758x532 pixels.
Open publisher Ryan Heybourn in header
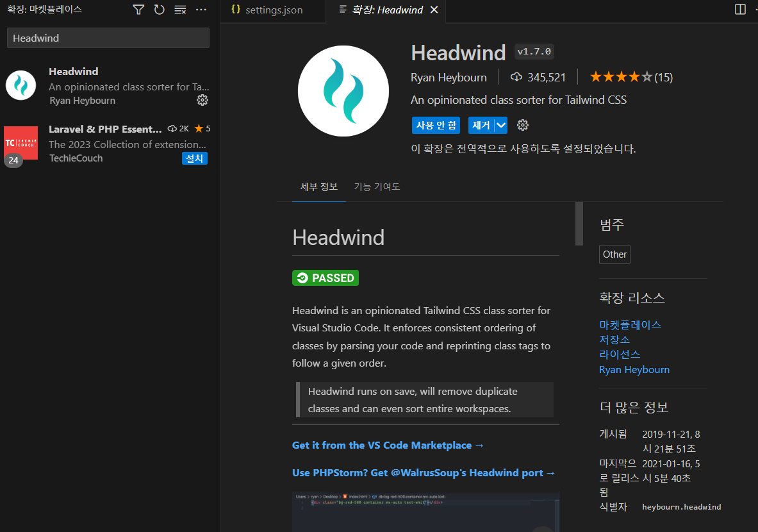point(449,78)
